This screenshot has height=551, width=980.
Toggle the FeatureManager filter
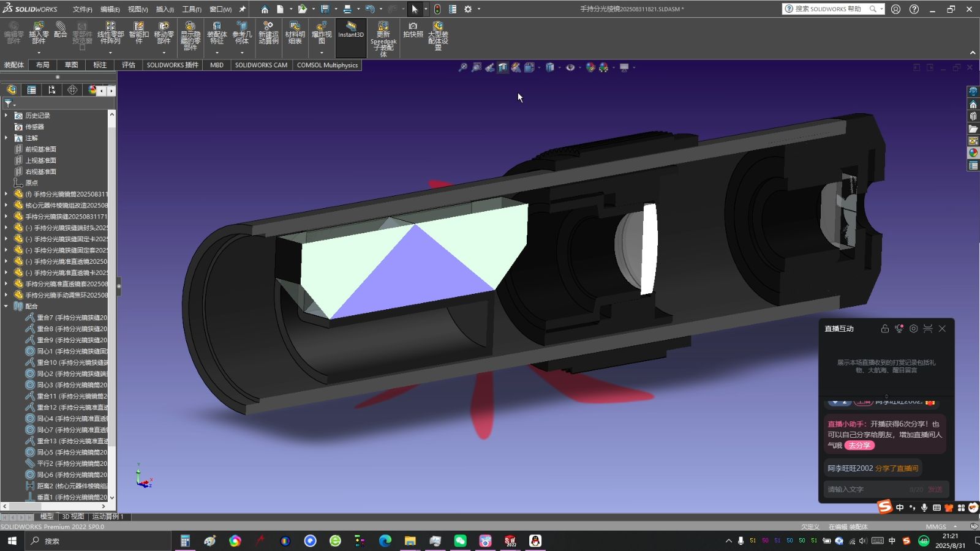(x=9, y=103)
